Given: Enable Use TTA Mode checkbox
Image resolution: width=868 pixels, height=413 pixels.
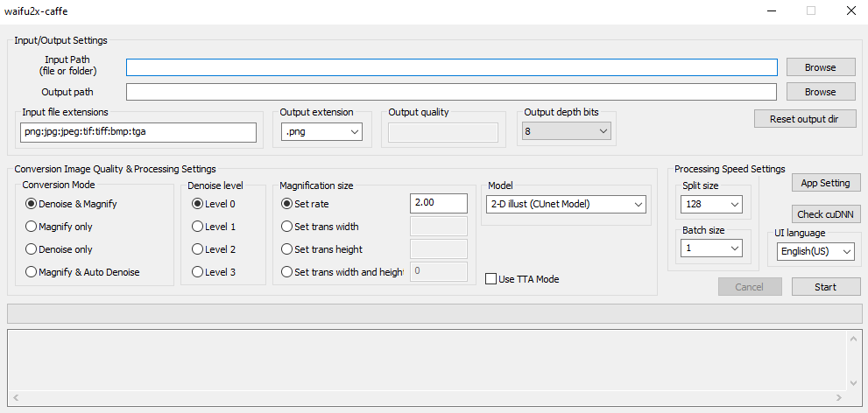Looking at the screenshot, I should (x=522, y=279).
